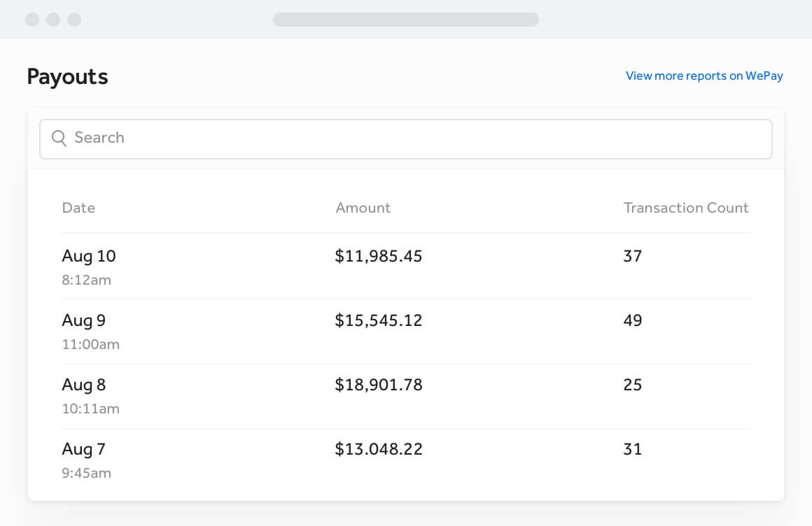Click the middle window control dot
812x526 pixels.
53,20
